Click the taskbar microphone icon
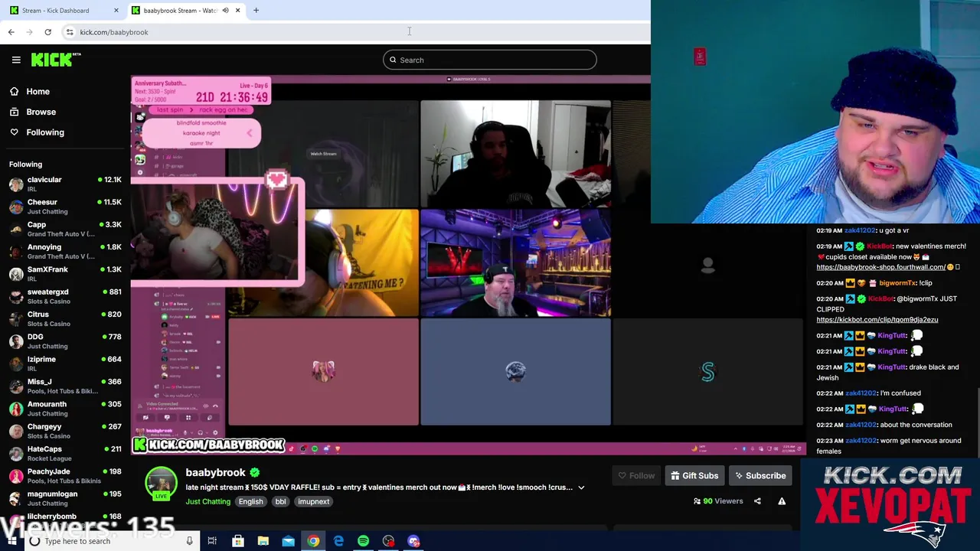Image resolution: width=980 pixels, height=551 pixels. (189, 541)
